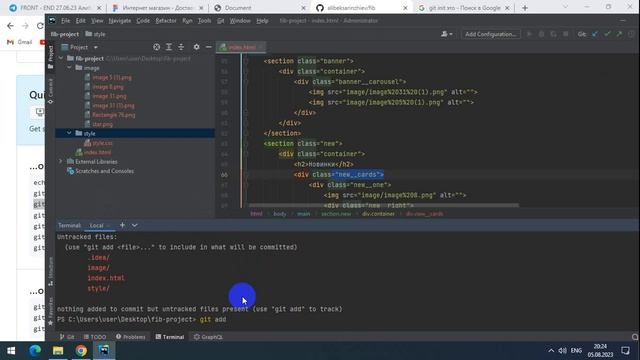Viewport: 640px width, 360px height.
Task: Click the Git push arrow icon
Action: [x=619, y=34]
